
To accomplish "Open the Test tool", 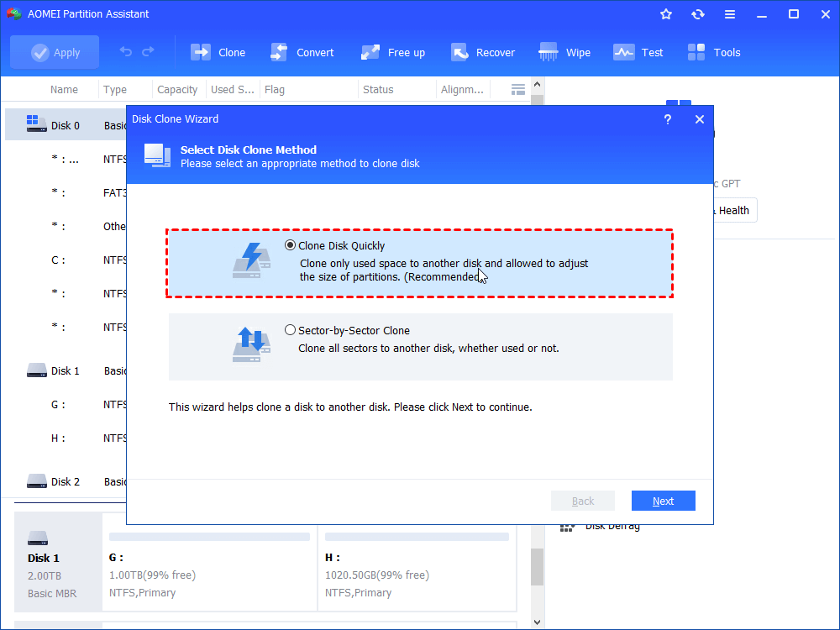I will (638, 52).
